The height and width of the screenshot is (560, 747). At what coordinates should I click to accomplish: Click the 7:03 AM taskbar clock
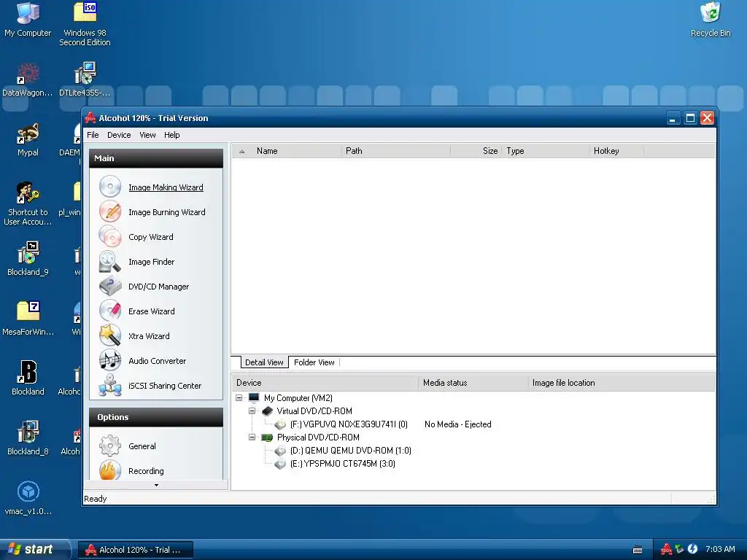pyautogui.click(x=720, y=549)
